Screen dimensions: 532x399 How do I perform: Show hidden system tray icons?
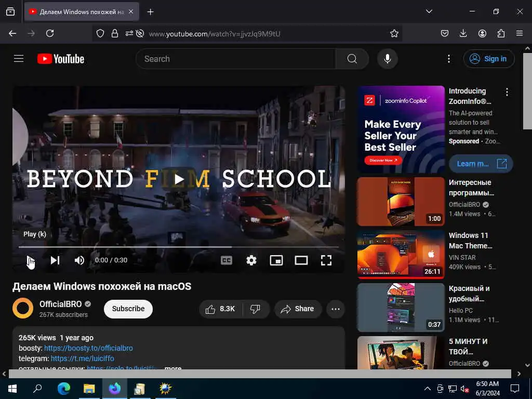point(428,389)
